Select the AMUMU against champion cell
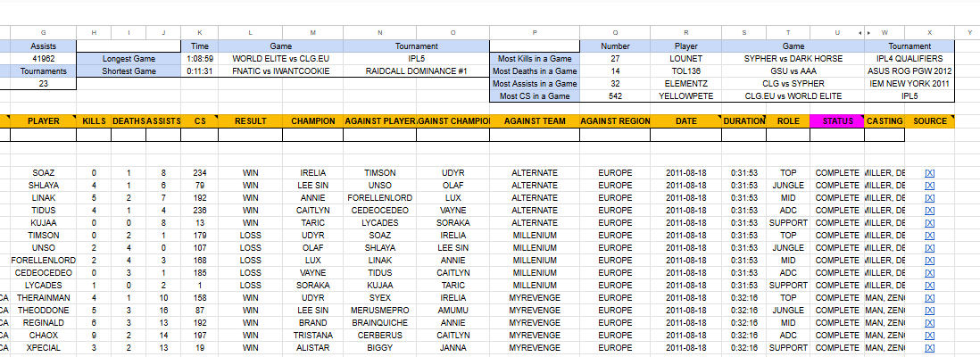The width and height of the screenshot is (980, 357). coord(453,310)
